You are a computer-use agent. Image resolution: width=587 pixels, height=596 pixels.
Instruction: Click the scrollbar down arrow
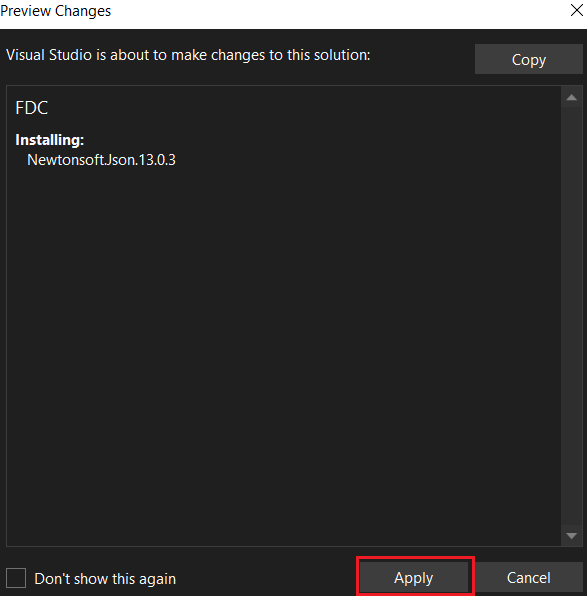pyautogui.click(x=571, y=536)
